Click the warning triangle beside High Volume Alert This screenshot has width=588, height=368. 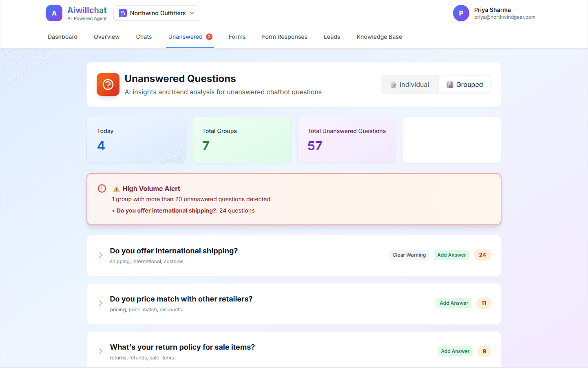tap(116, 189)
